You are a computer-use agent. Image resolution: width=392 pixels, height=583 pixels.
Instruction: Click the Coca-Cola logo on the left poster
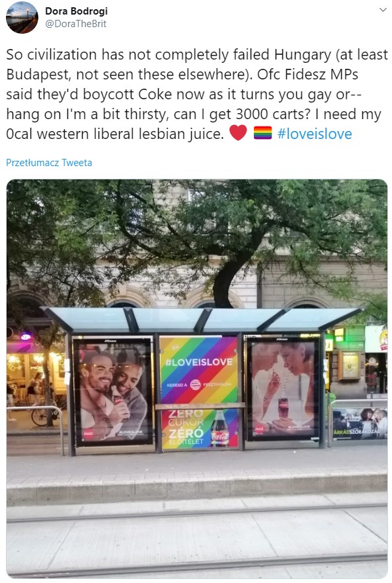click(89, 433)
